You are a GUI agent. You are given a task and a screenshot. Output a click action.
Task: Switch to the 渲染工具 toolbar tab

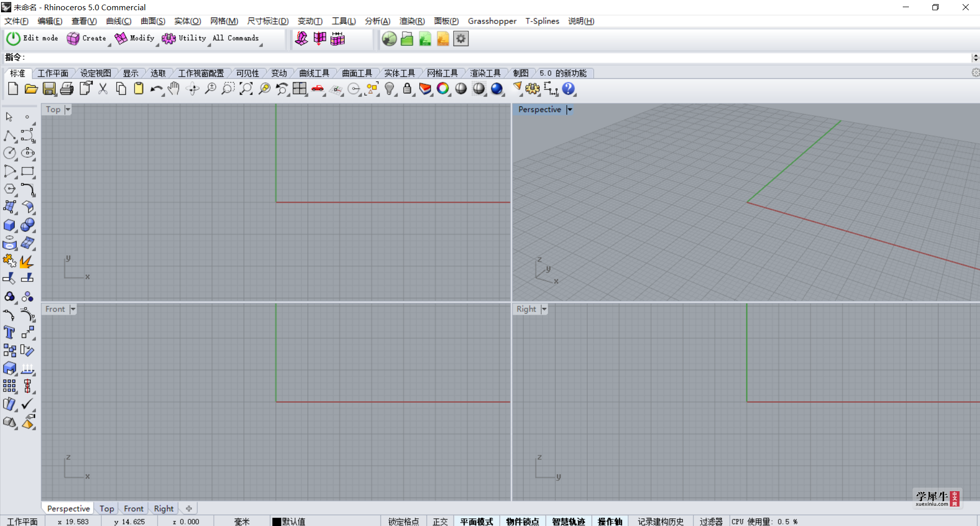pyautogui.click(x=485, y=73)
